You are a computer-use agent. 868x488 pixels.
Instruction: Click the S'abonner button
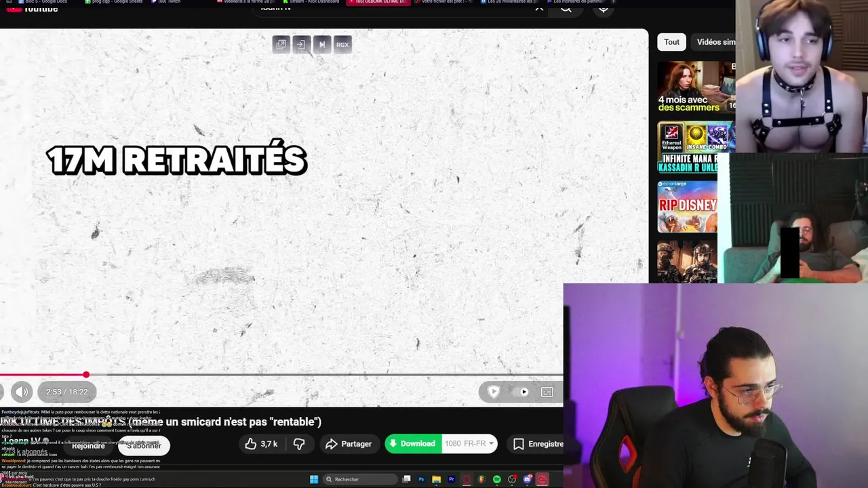(x=144, y=445)
